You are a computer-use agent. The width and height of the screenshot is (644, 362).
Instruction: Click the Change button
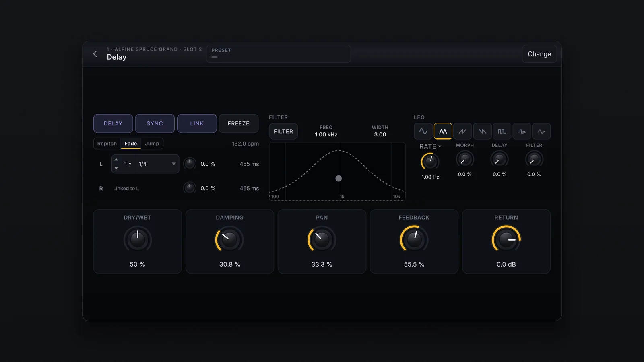(x=539, y=54)
